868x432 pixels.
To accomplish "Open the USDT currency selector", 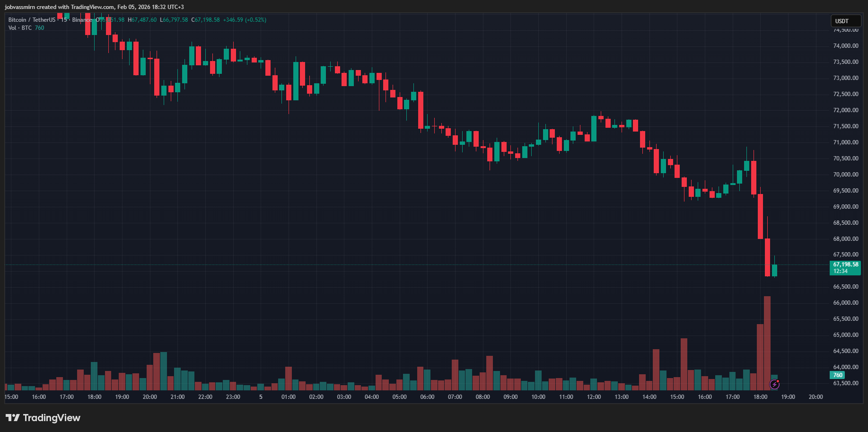I will click(845, 21).
